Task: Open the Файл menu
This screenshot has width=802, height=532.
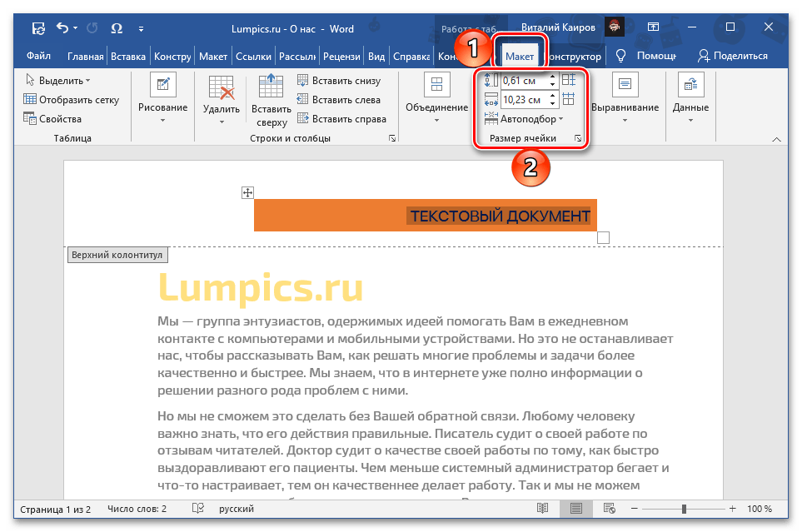Action: 38,56
